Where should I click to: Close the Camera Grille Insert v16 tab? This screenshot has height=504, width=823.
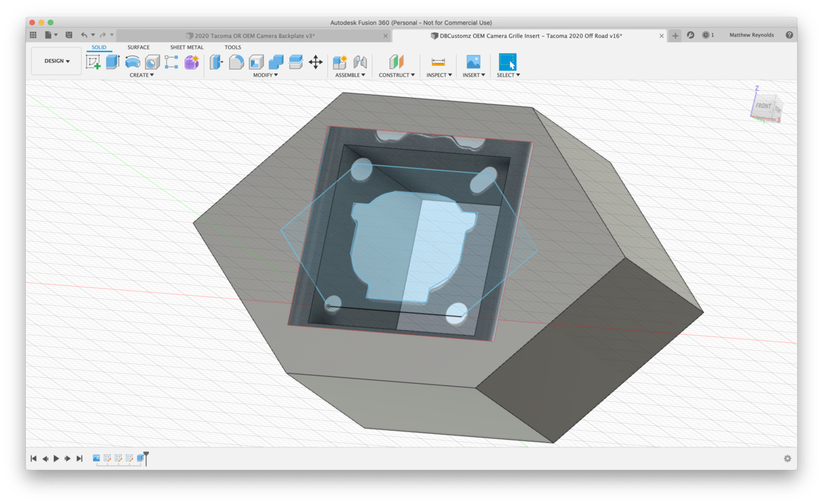point(662,36)
